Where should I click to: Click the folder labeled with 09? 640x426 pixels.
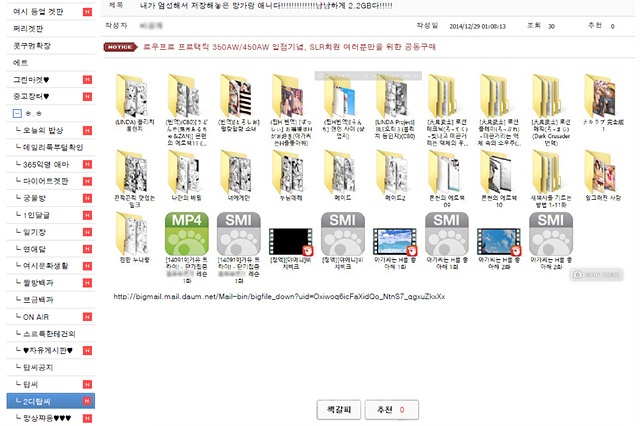[446, 172]
